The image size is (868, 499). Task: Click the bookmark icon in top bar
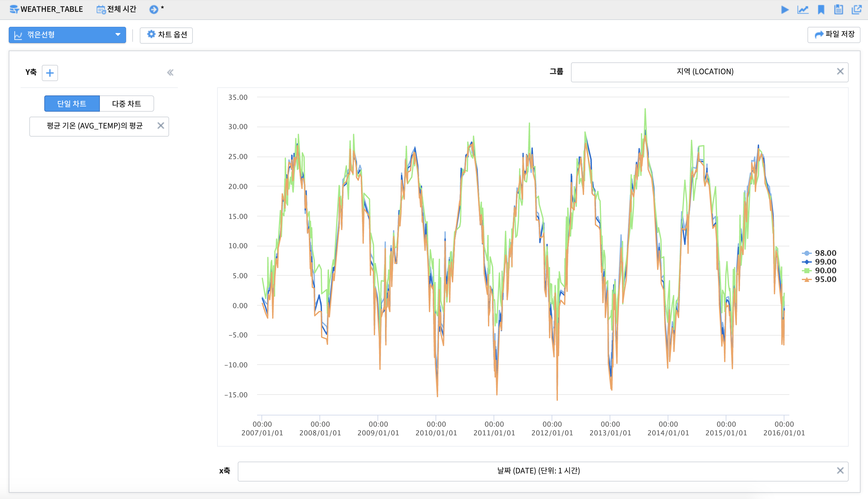tap(821, 10)
